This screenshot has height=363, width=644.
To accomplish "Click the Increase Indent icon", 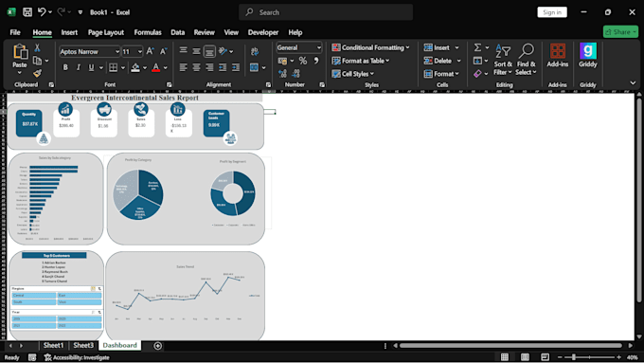I will click(236, 67).
